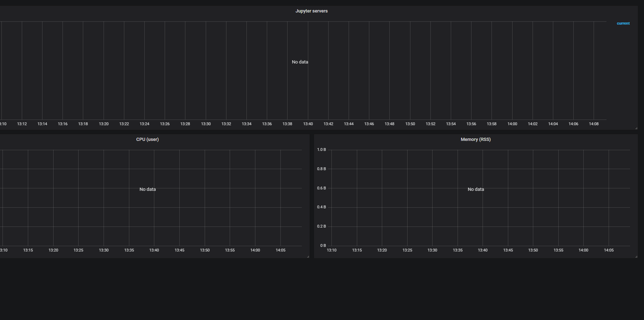Click No data message in Memory (RSS) panel
Image resolution: width=644 pixels, height=320 pixels.
tap(476, 189)
